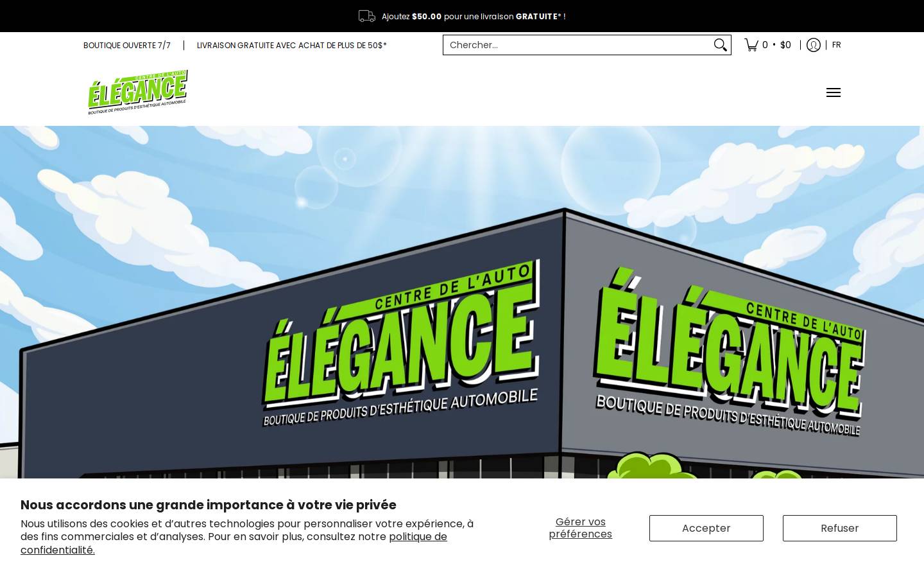Open Gérer vos préférences link

(x=581, y=528)
